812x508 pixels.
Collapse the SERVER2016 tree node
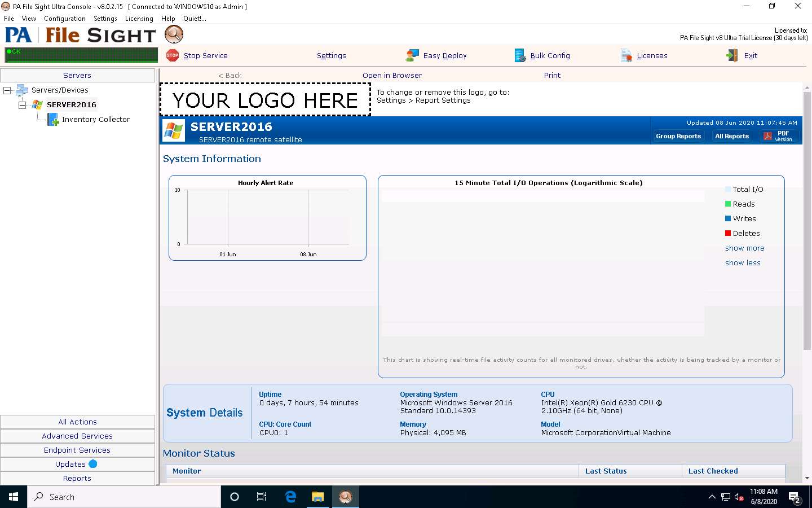[x=21, y=105]
